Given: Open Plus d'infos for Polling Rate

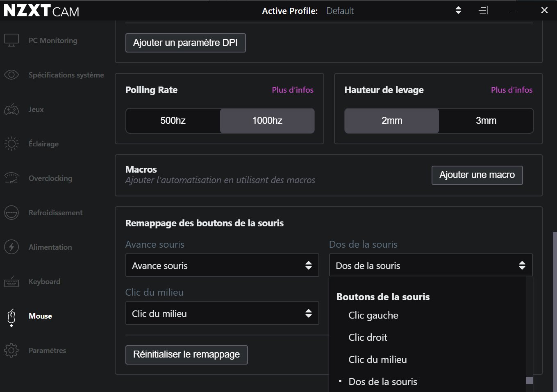Looking at the screenshot, I should tap(293, 90).
